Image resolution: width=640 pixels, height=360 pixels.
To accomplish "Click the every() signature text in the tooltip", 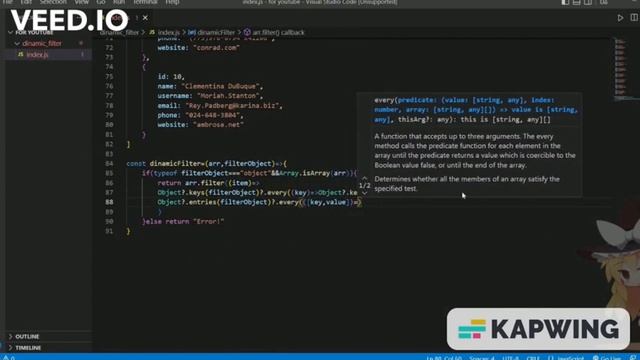I will pyautogui.click(x=476, y=110).
